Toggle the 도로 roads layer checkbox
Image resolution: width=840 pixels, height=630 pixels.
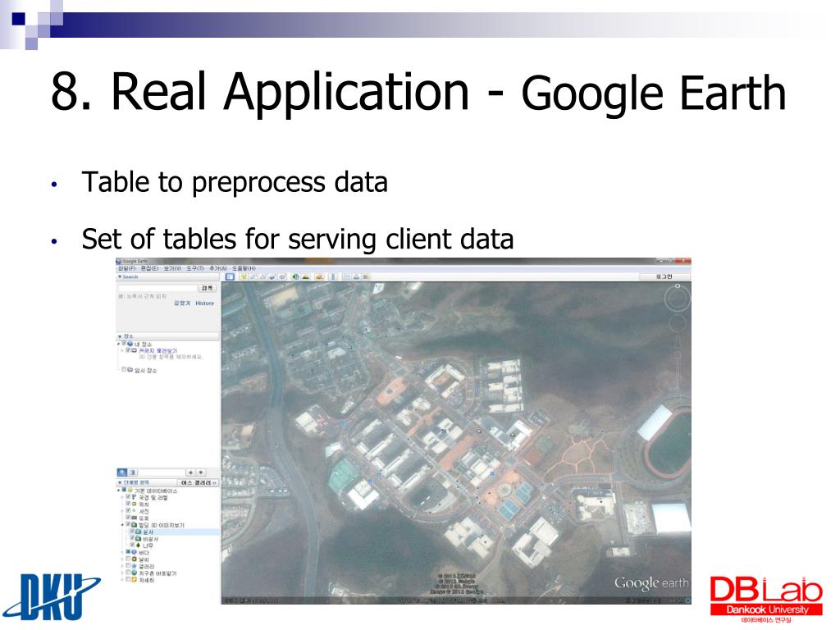pyautogui.click(x=128, y=518)
